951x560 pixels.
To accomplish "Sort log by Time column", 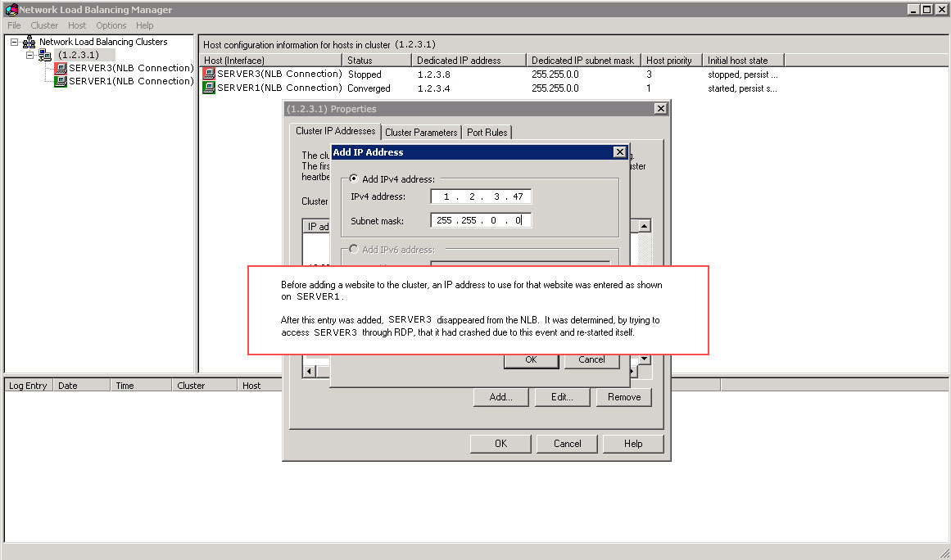I will pyautogui.click(x=142, y=386).
